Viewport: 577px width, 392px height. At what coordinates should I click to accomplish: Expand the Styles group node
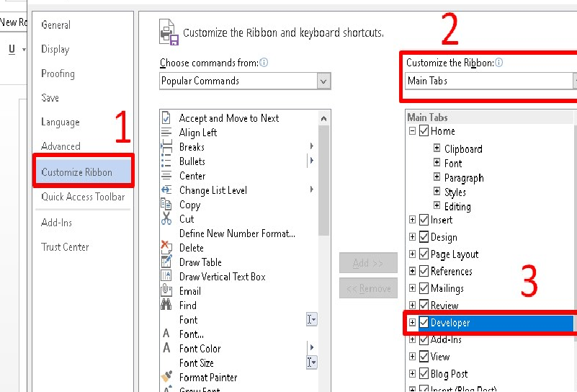coord(437,191)
